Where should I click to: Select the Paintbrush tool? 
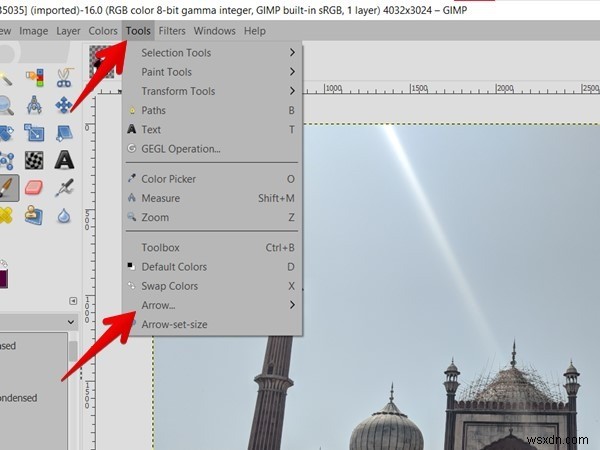tap(8, 188)
